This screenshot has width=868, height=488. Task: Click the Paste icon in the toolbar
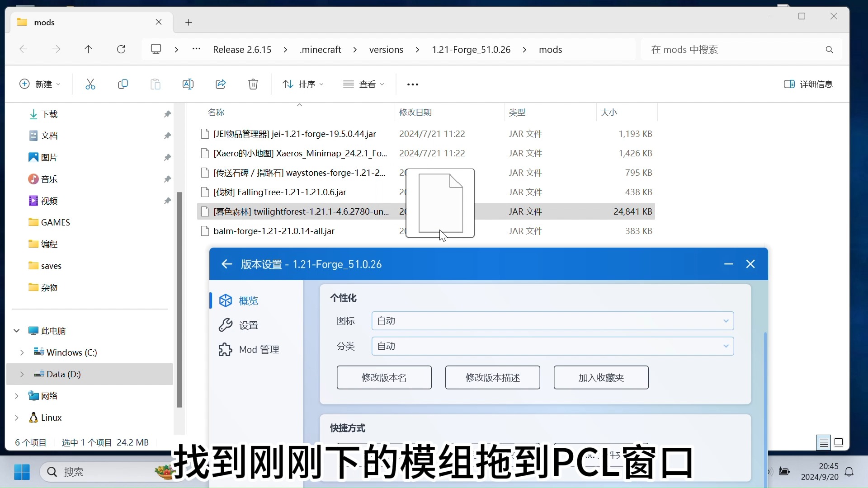pos(156,84)
